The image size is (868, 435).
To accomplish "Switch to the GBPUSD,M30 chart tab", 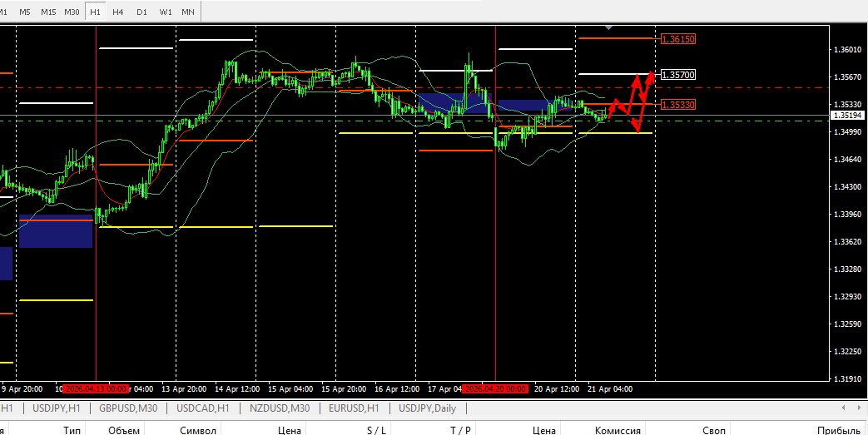I will (129, 408).
